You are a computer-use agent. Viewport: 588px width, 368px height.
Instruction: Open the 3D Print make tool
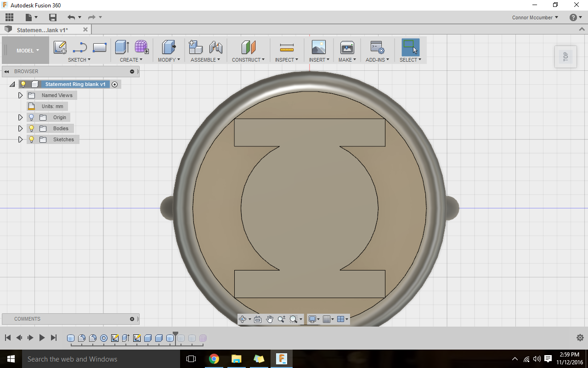point(347,47)
